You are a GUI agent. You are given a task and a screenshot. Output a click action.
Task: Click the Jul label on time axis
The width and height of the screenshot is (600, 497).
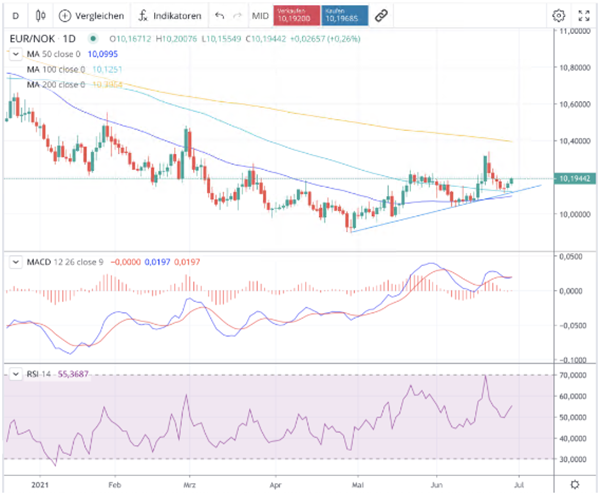[x=519, y=485]
